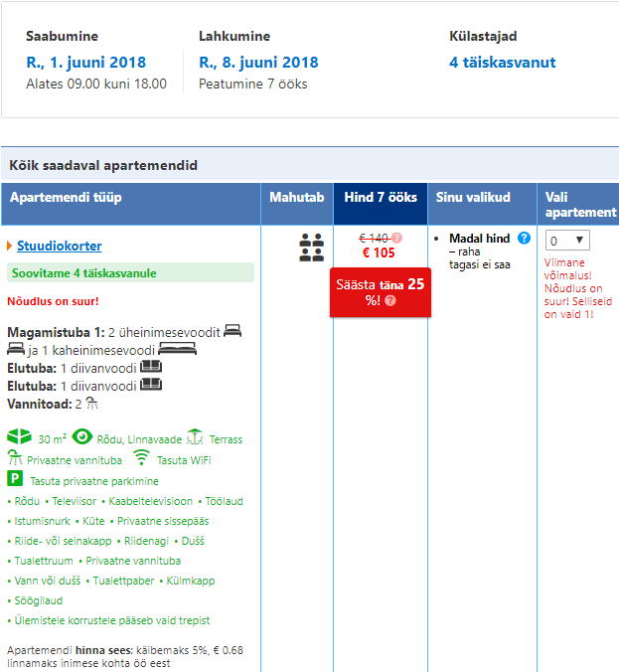619x672 pixels.
Task: Click the Tasuta privaatne parkimine text
Action: pyautogui.click(x=94, y=481)
